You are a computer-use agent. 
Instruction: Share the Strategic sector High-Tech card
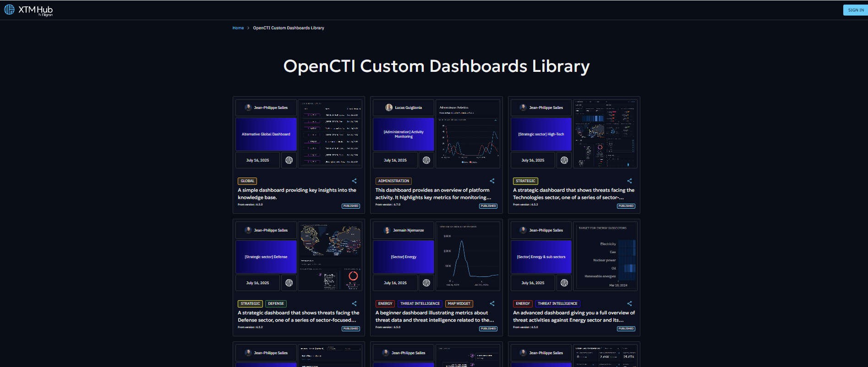pos(629,181)
